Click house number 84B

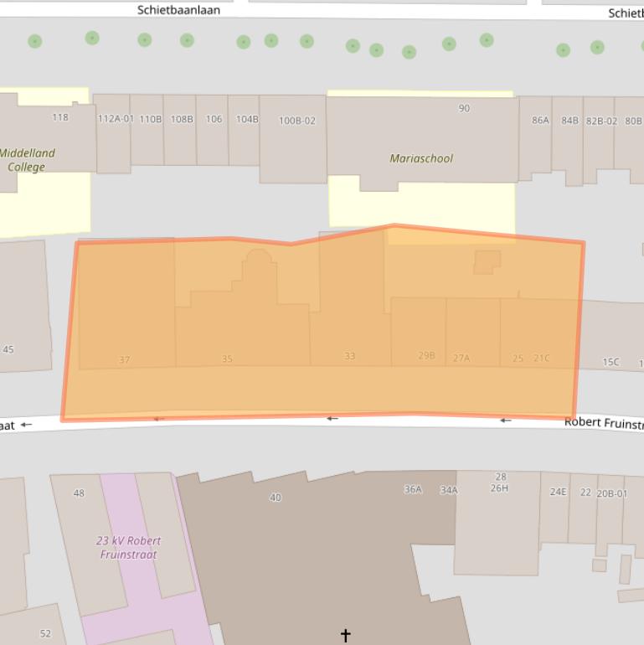[570, 121]
